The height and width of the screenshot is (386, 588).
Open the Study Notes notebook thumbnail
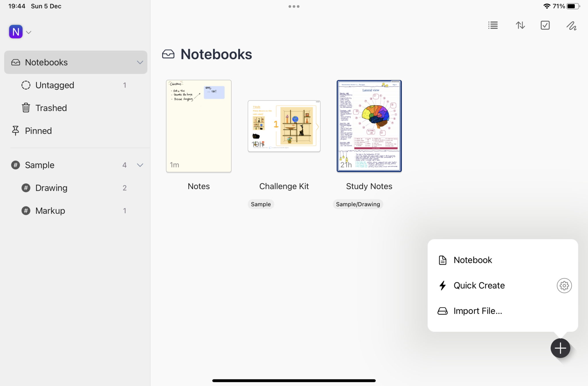tap(369, 126)
